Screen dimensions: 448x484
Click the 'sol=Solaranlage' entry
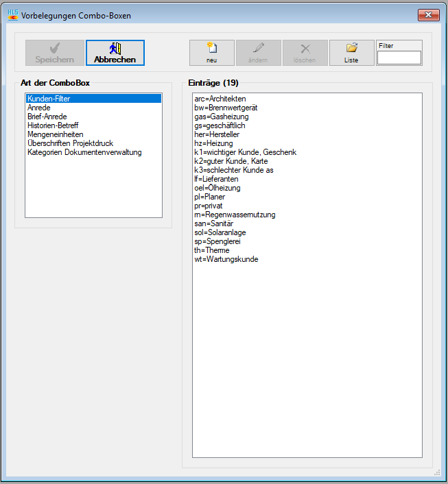coord(221,232)
